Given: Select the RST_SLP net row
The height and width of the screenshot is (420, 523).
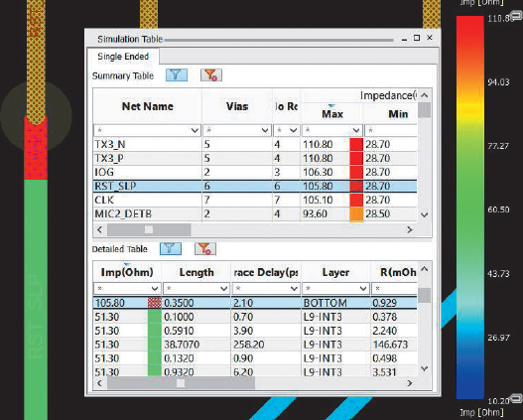Looking at the screenshot, I should pos(255,186).
